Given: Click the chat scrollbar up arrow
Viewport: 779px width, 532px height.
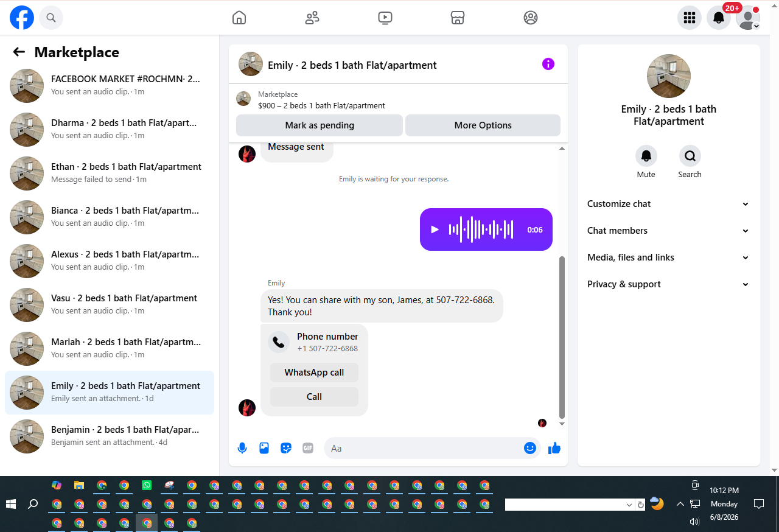Looking at the screenshot, I should click(x=562, y=149).
